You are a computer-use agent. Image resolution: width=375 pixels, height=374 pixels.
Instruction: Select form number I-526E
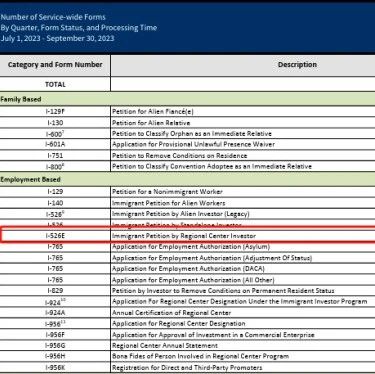click(55, 236)
